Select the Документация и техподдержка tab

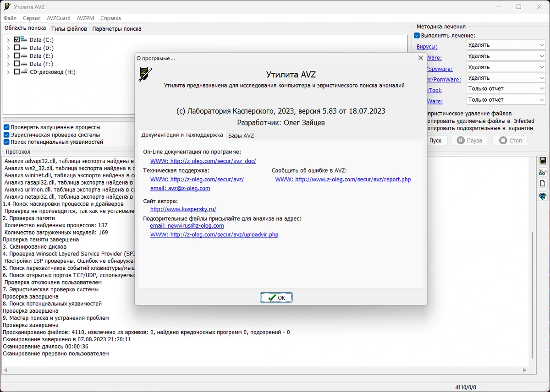pos(182,135)
